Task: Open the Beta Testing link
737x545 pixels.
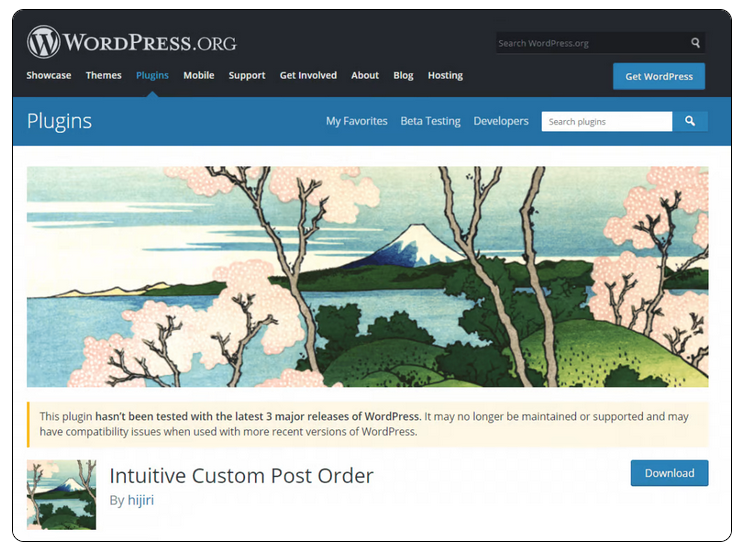Action: (431, 121)
